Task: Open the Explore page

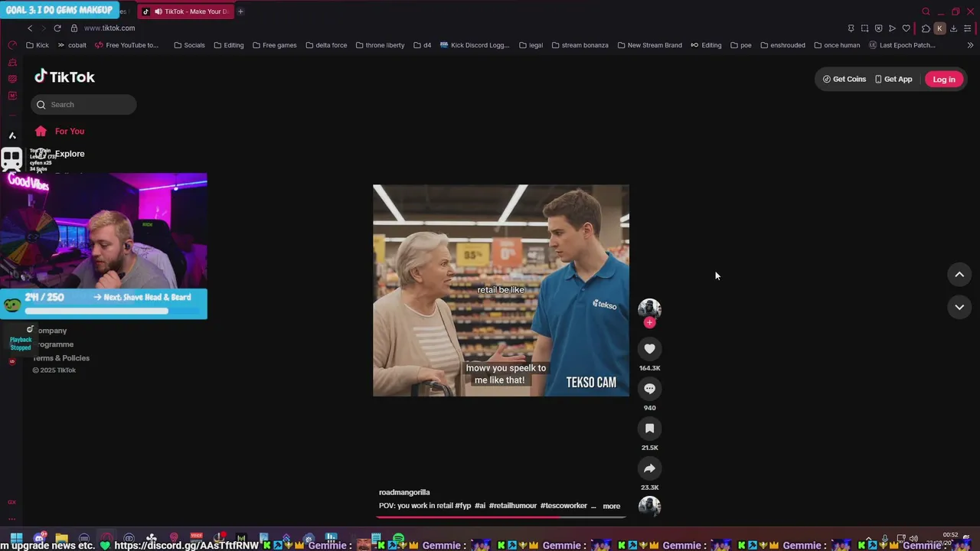Action: click(69, 154)
